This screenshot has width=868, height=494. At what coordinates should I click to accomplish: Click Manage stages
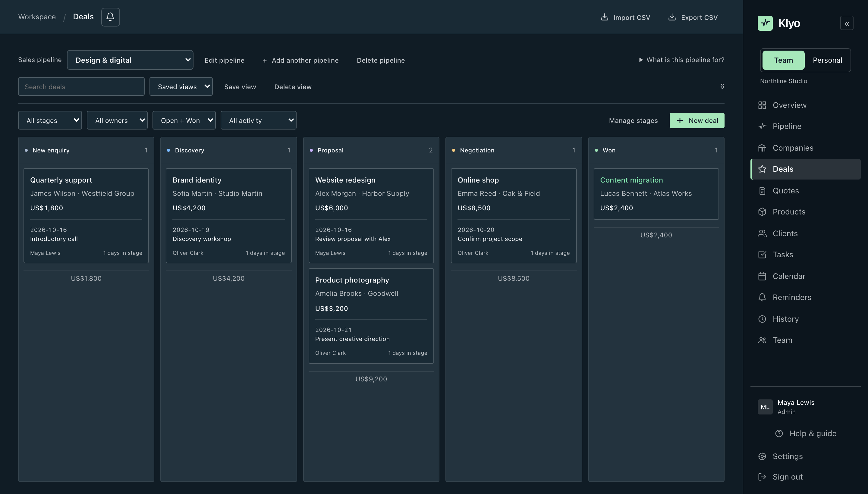633,120
